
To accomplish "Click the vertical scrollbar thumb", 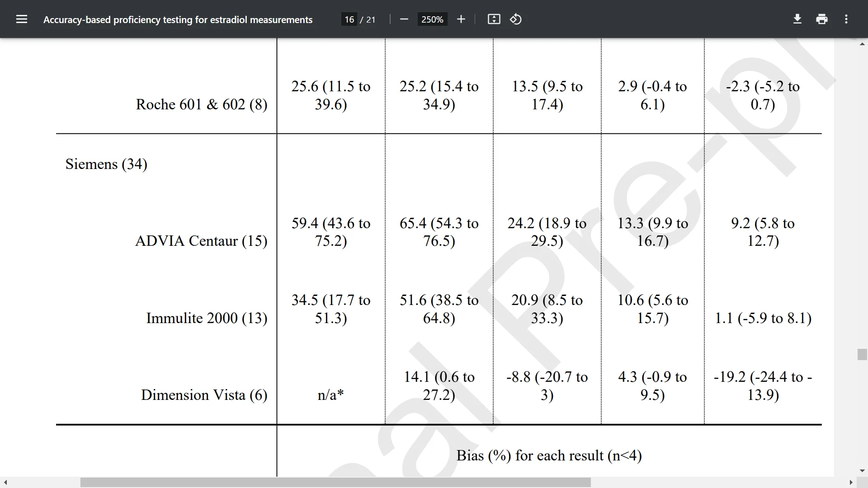I will pos(862,354).
